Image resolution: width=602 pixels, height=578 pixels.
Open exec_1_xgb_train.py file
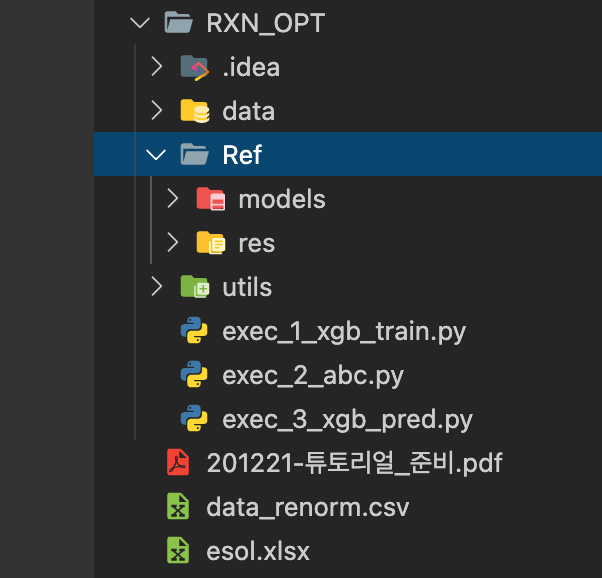(x=344, y=332)
